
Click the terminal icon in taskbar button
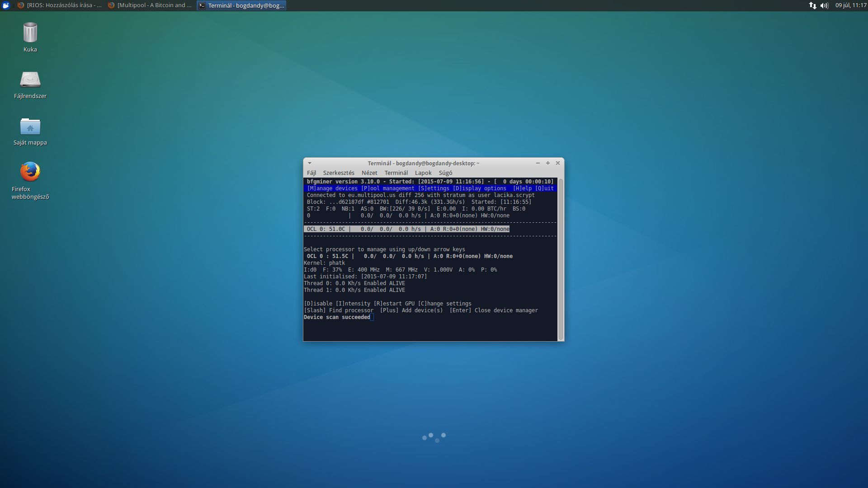pos(202,5)
